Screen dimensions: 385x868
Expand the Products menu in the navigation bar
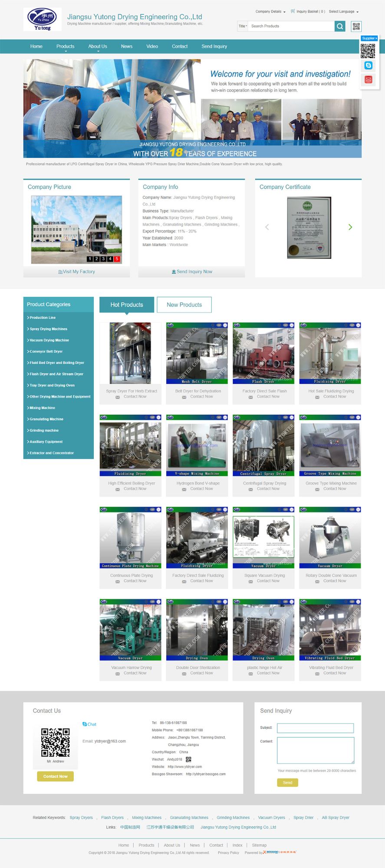click(65, 46)
